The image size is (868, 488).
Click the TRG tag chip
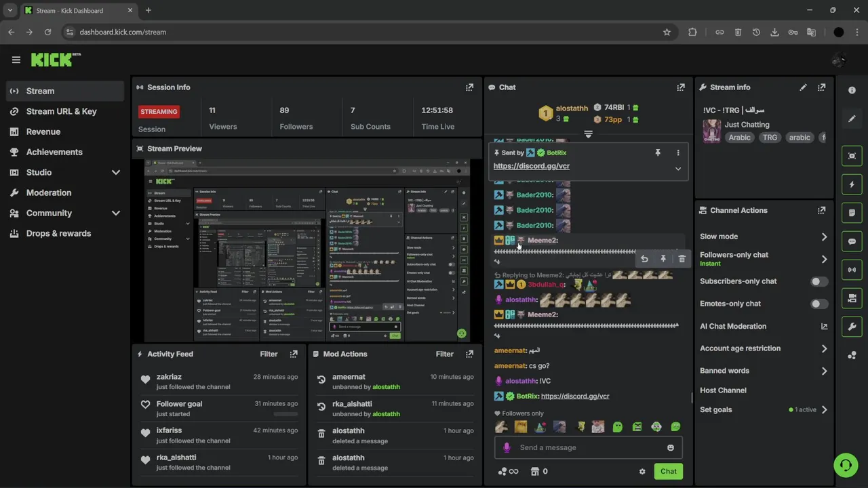[x=770, y=138]
